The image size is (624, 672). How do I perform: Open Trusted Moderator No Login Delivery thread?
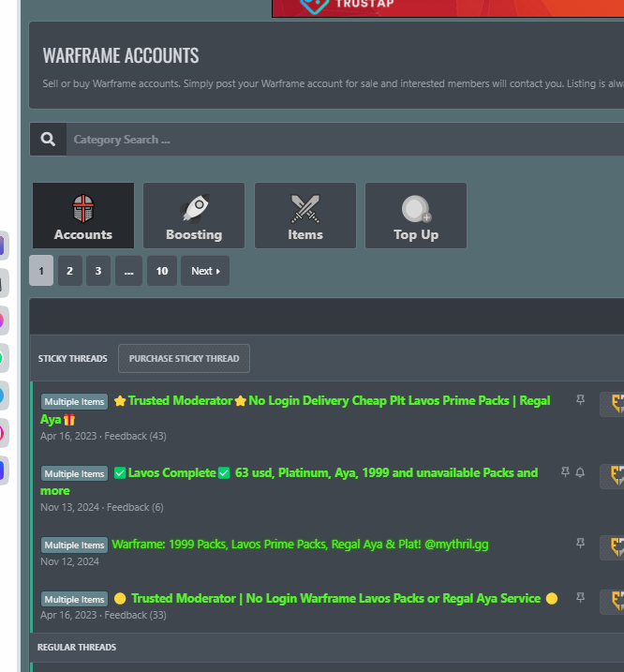point(295,410)
